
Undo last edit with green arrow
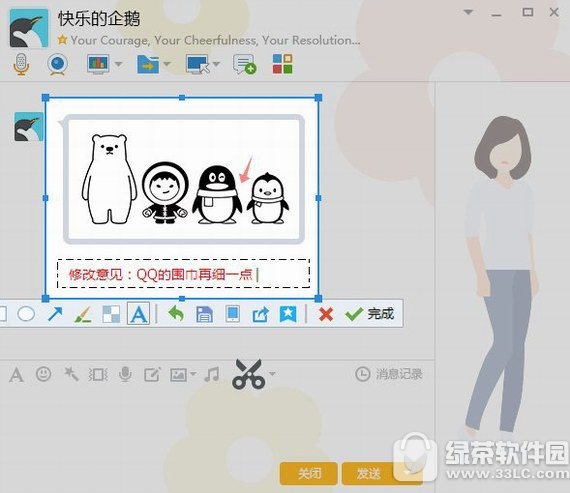tap(176, 313)
